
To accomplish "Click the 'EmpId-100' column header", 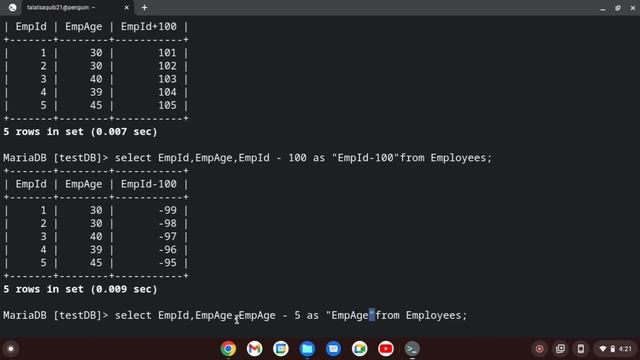I will pos(149,184).
